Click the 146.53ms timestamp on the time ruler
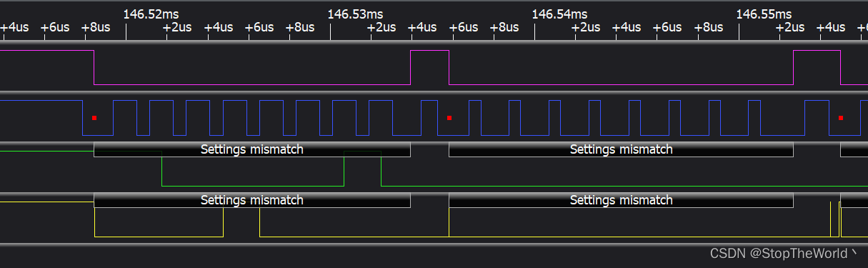 point(355,14)
